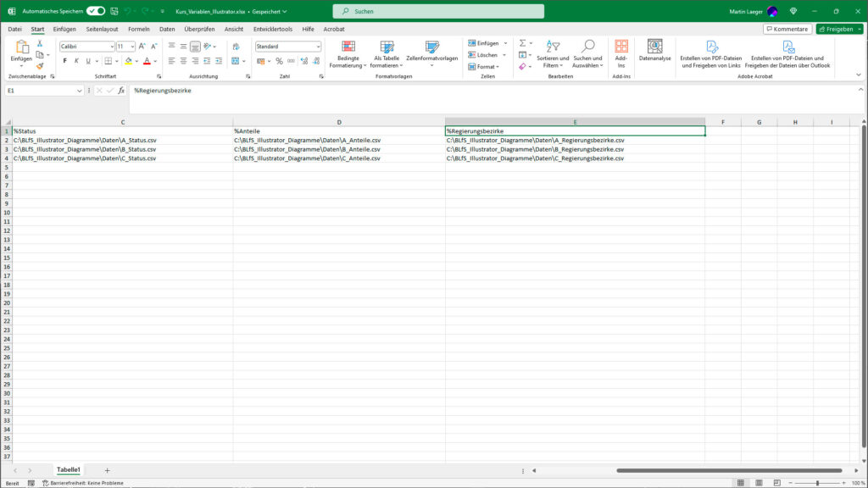Screen dimensions: 868x488
Task: Open Suchen und Auswählen
Action: pos(587,54)
